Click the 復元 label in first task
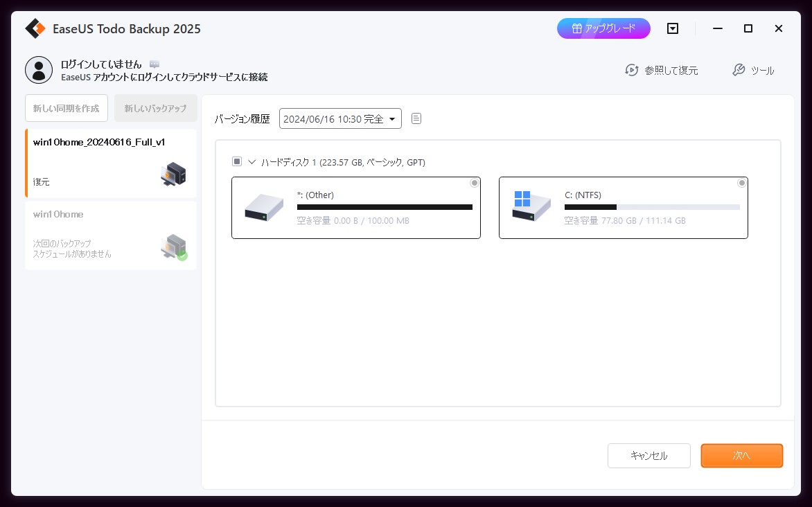 point(42,181)
